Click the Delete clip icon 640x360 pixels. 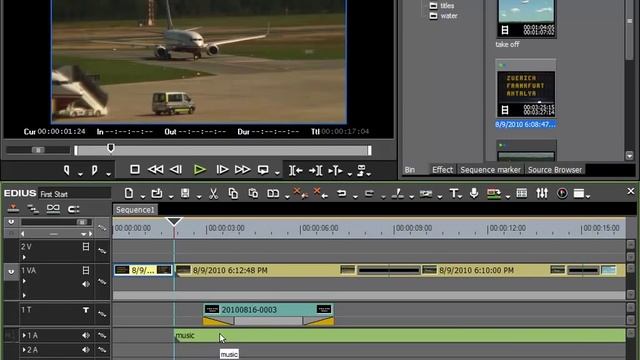(300, 193)
